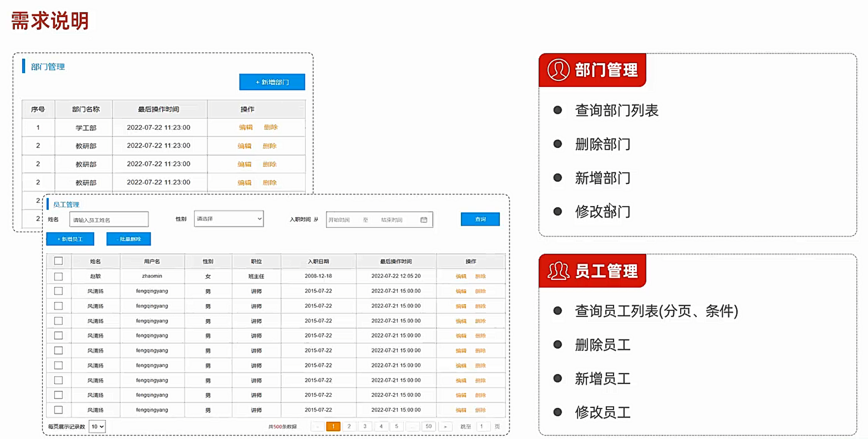Image resolution: width=868 pixels, height=439 pixels.
Task: Toggle the select-all header checkbox
Action: click(58, 261)
